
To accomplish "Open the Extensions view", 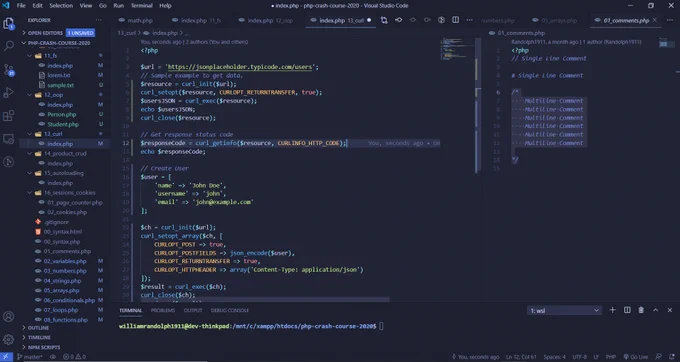I will pos(9,116).
